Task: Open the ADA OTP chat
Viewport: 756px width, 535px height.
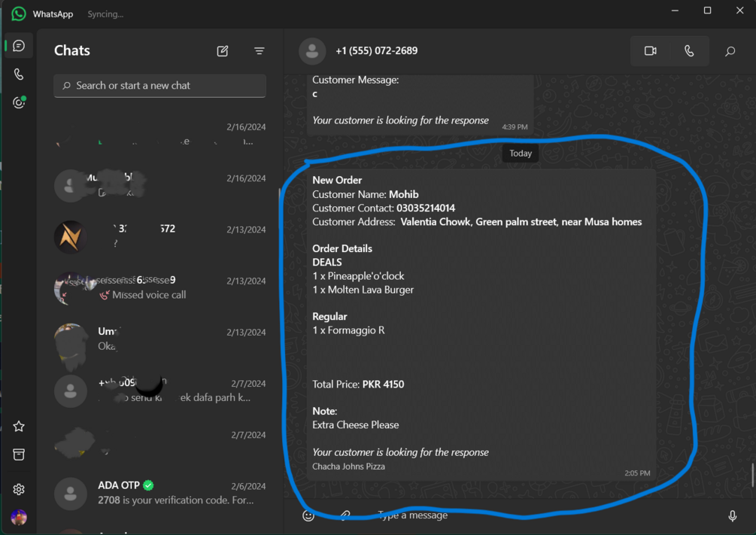Action: [x=159, y=493]
